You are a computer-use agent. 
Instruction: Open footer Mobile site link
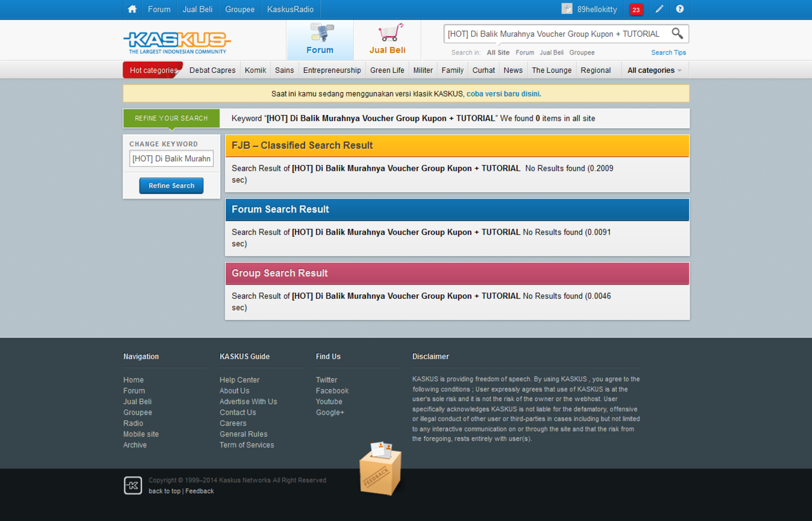click(x=141, y=434)
